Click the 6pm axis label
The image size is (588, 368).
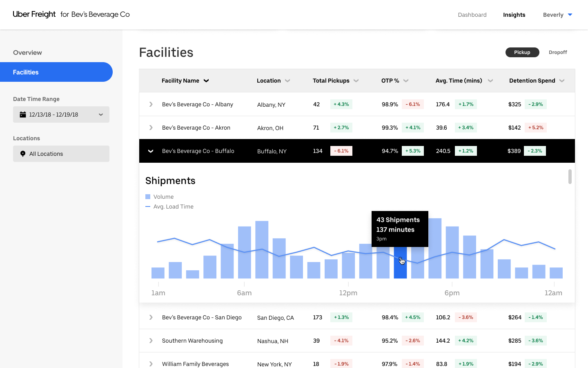(452, 293)
